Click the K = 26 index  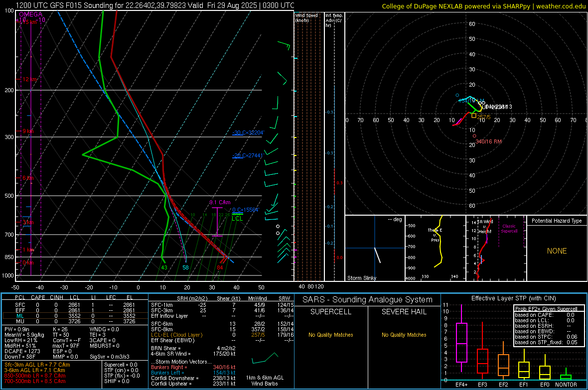click(x=60, y=329)
